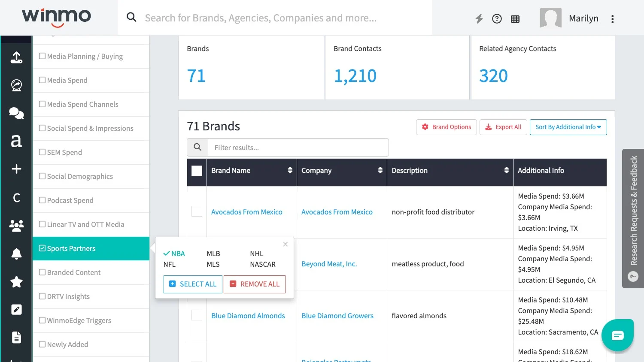This screenshot has width=644, height=362.
Task: Open the people group icon in sidebar
Action: click(16, 226)
